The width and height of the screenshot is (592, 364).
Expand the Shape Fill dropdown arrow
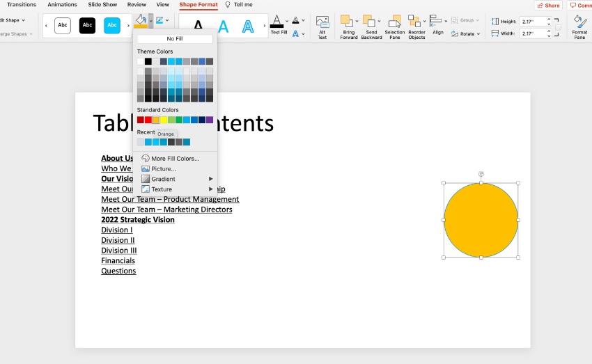point(150,21)
